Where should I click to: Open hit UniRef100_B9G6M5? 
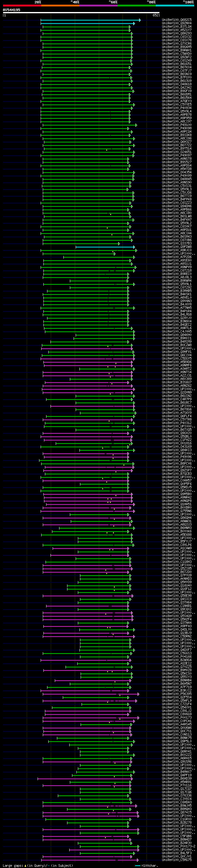[177, 47]
